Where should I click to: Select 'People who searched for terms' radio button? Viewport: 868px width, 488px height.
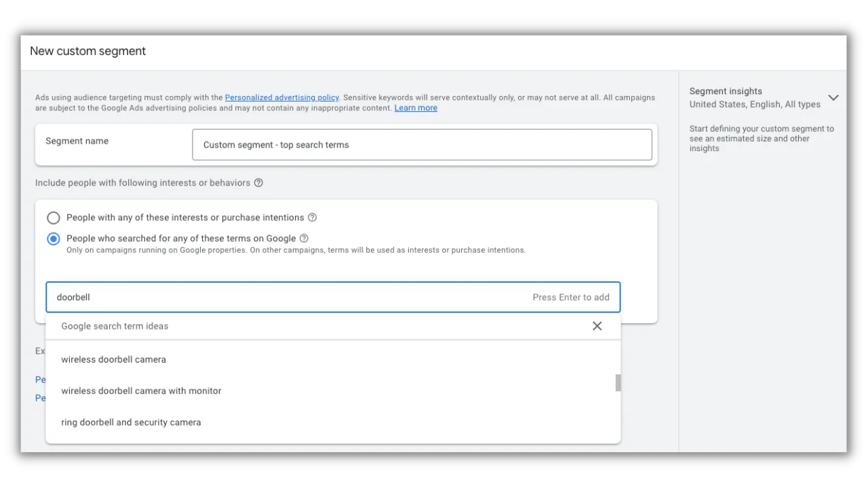coord(54,239)
